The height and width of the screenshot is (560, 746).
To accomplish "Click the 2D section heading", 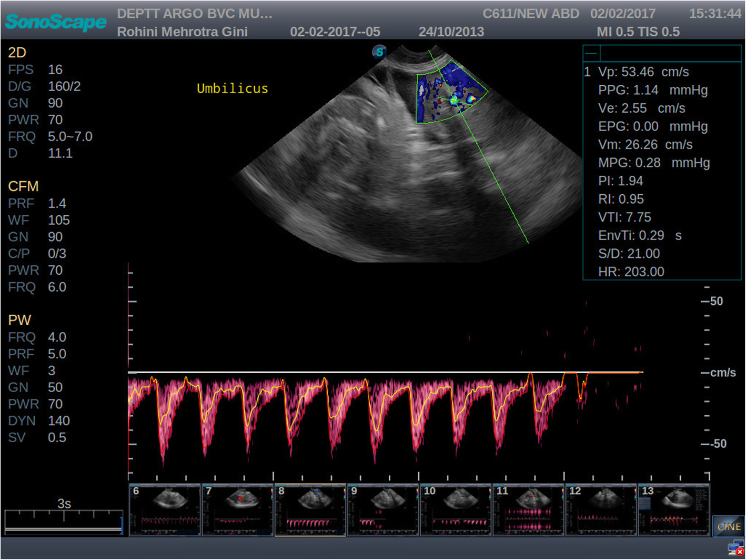I will (x=17, y=52).
